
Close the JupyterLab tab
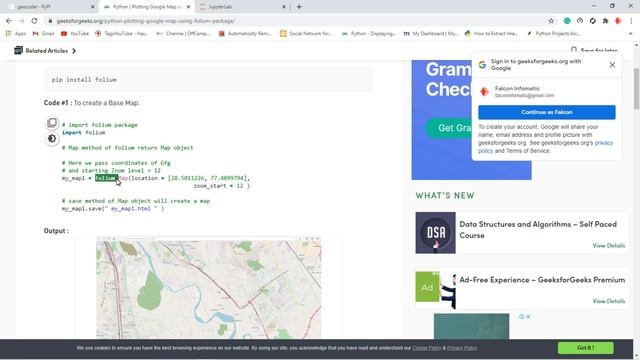point(284,7)
